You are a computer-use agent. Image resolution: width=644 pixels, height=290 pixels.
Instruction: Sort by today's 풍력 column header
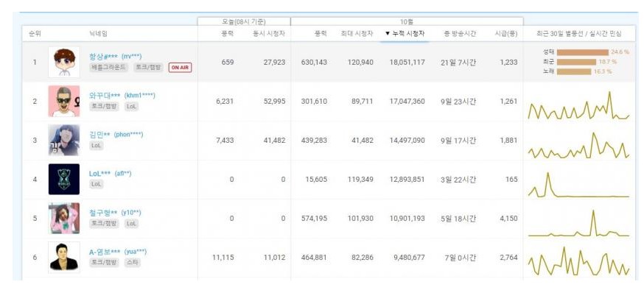227,34
